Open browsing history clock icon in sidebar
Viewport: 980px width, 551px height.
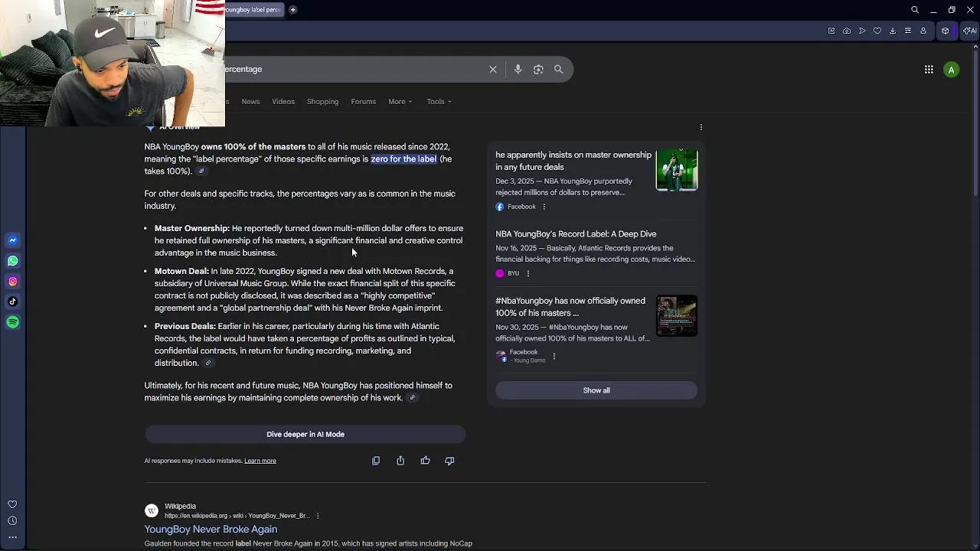12,521
